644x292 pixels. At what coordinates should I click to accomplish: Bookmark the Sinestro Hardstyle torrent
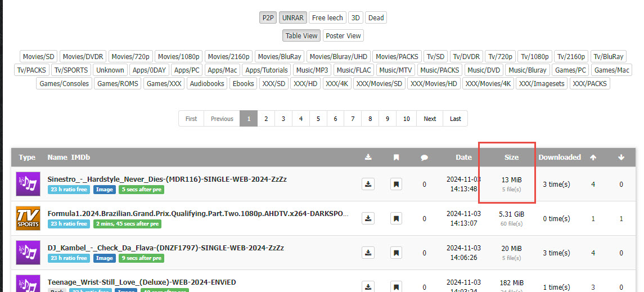click(x=396, y=184)
